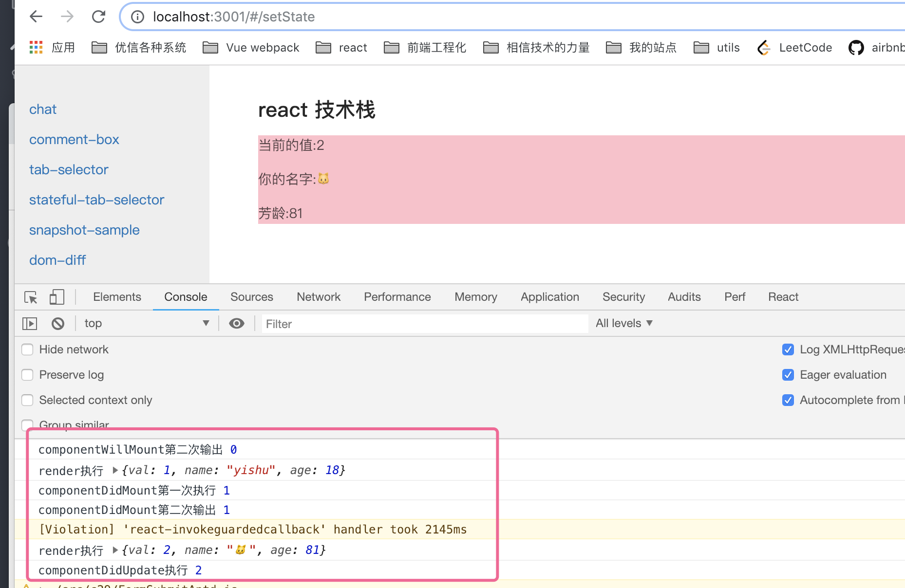
Task: Select the componentDidUpdate执行 2 log line
Action: tap(120, 570)
